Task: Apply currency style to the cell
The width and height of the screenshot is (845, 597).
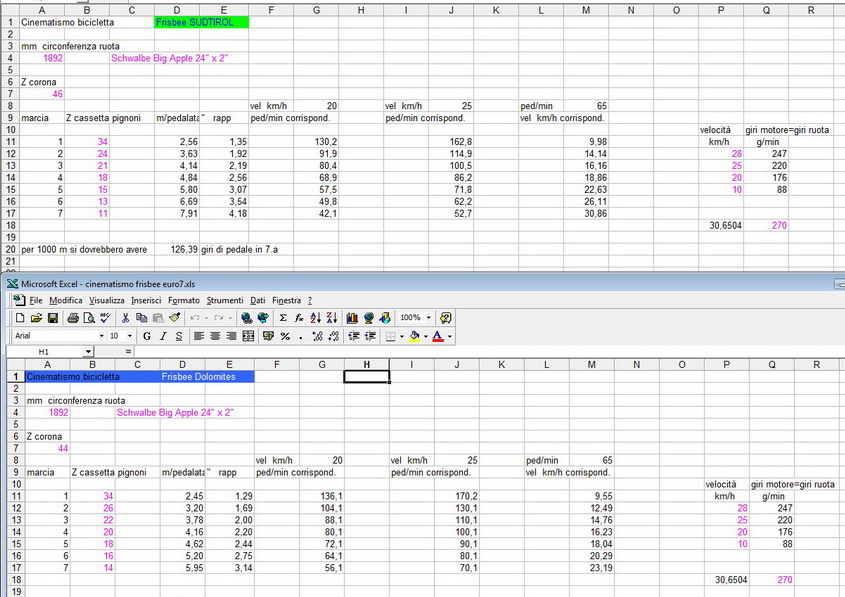Action: 268,336
